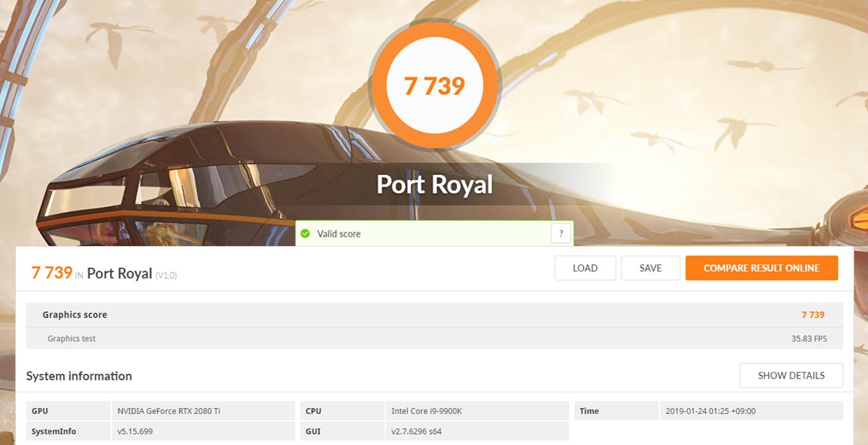Click the 7 739 score in the result header
This screenshot has height=445, width=868.
(x=52, y=273)
